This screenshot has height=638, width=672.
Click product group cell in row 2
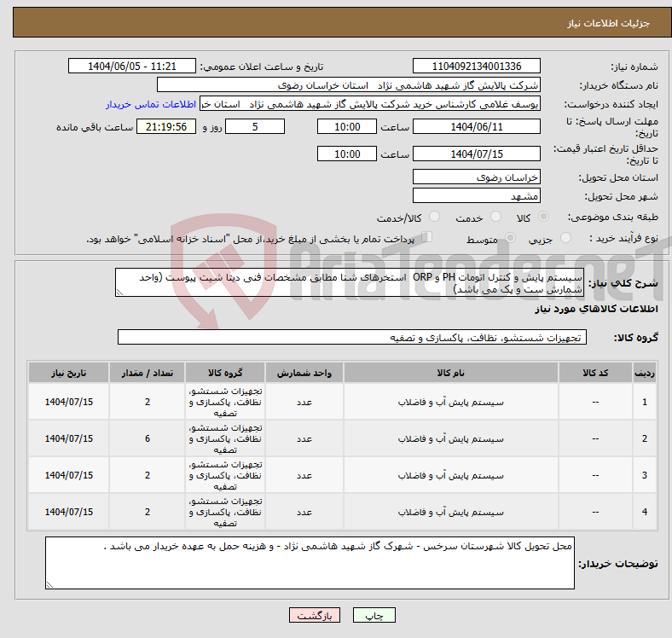[225, 438]
